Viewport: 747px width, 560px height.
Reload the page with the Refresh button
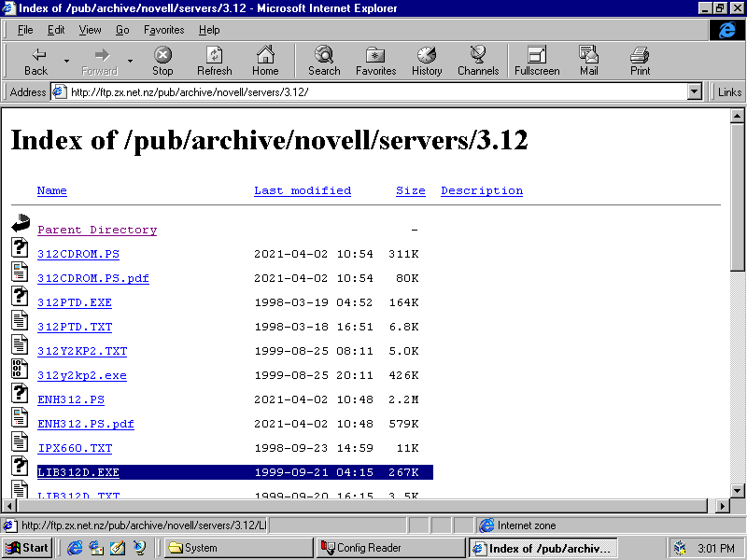coord(215,61)
